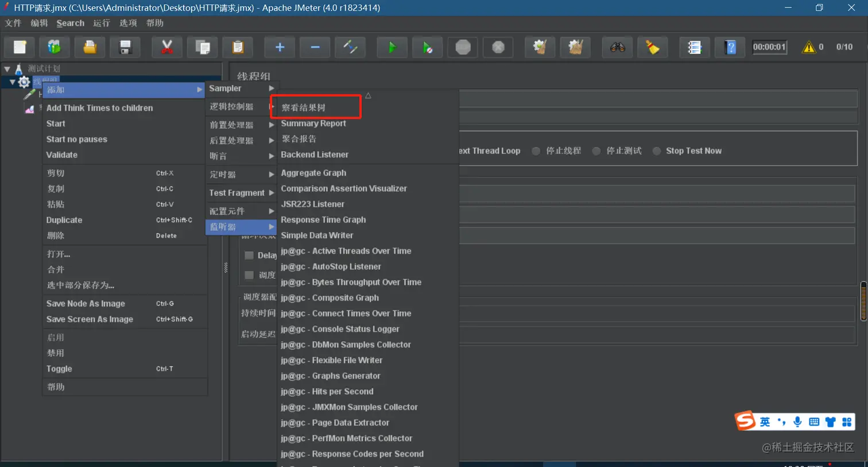Click the Open file folder icon

(x=90, y=47)
